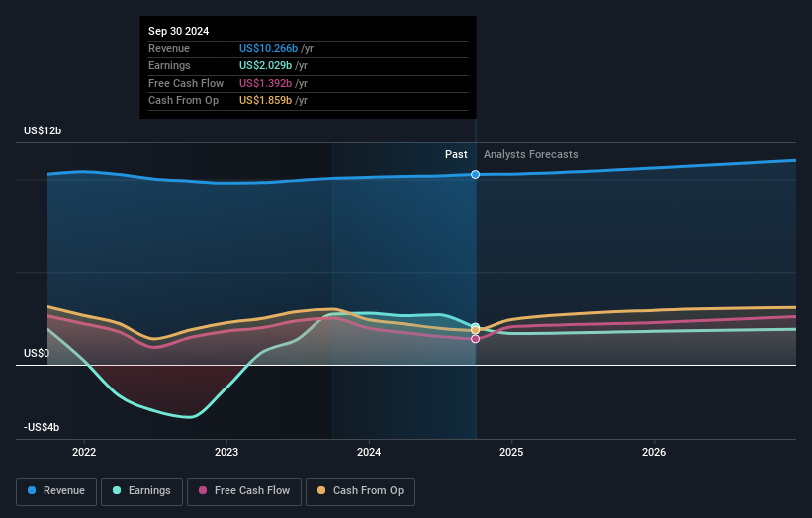The width and height of the screenshot is (812, 518).
Task: Click the 2023 x-axis label
Action: (226, 452)
